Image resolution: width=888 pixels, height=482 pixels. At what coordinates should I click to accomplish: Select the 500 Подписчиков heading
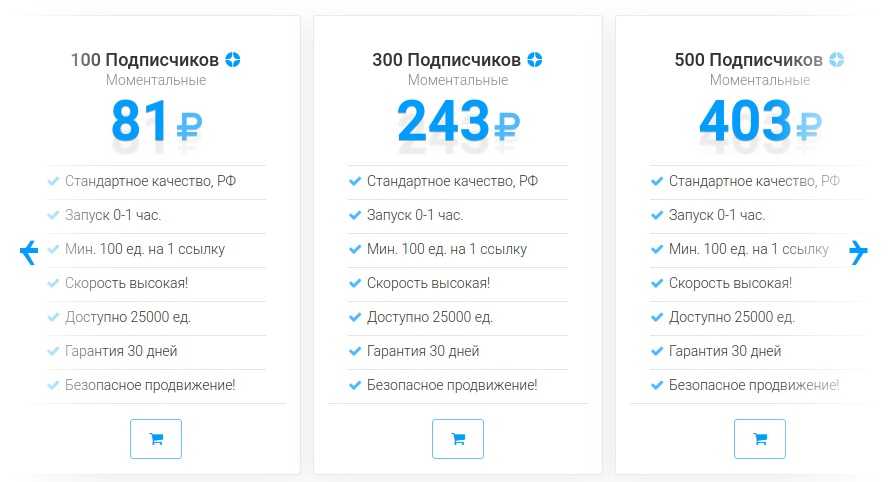point(748,60)
